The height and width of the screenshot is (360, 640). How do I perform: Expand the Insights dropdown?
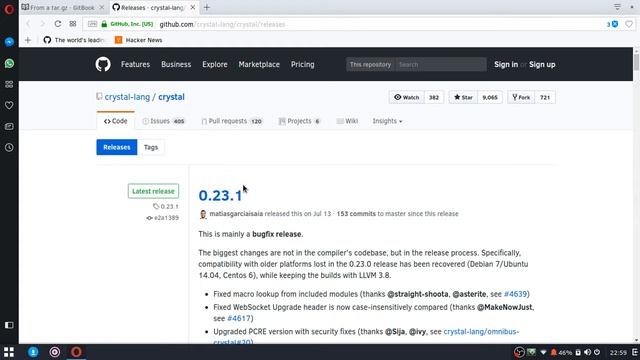click(x=387, y=121)
